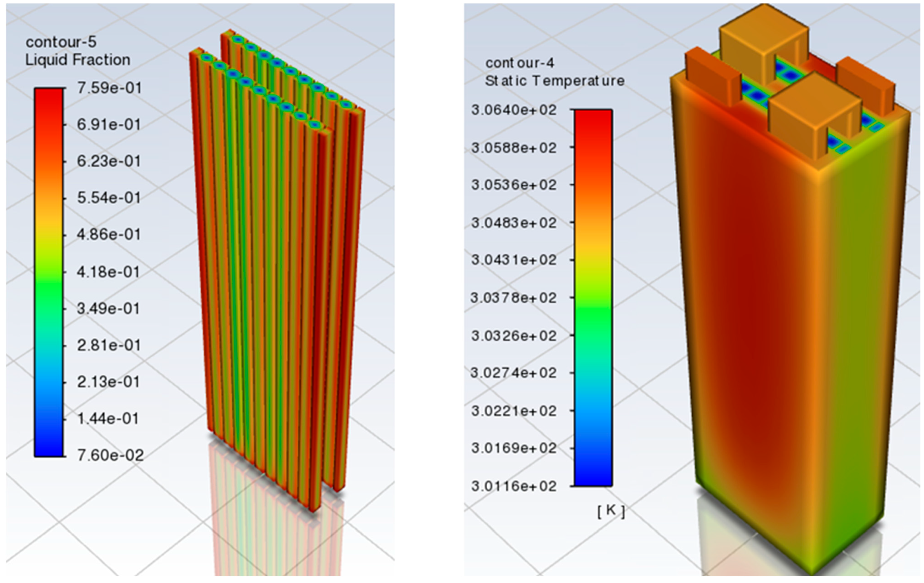Click the 3.0274e+02 temperature legend value
Screen dimensions: 924x583
pos(514,373)
